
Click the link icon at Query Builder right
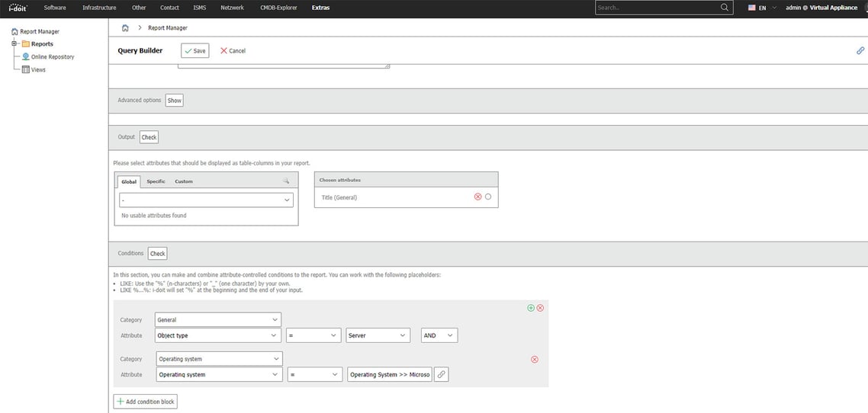[x=860, y=50]
